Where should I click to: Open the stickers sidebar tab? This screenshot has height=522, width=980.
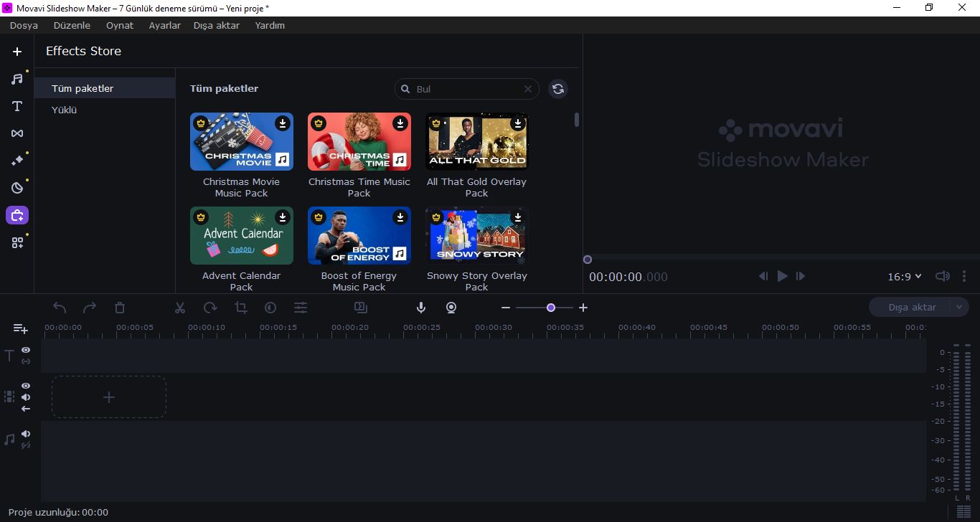point(17,188)
